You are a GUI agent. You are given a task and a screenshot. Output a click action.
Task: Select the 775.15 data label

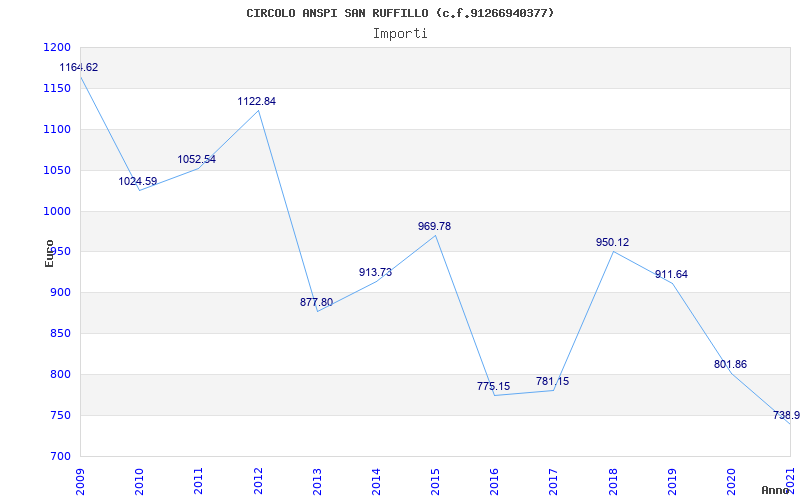coord(493,386)
